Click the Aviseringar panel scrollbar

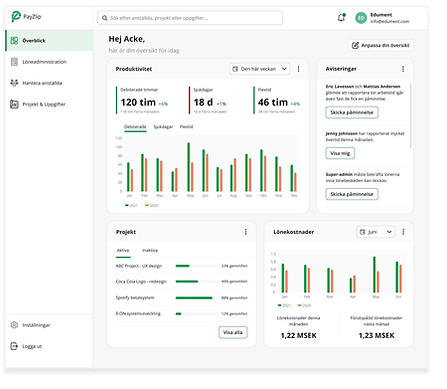[411, 115]
